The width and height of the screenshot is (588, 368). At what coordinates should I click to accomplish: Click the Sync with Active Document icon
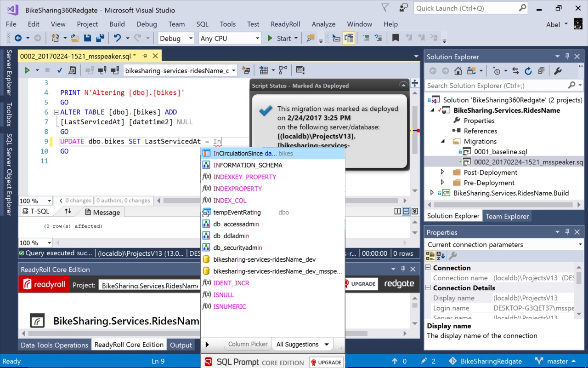click(515, 70)
